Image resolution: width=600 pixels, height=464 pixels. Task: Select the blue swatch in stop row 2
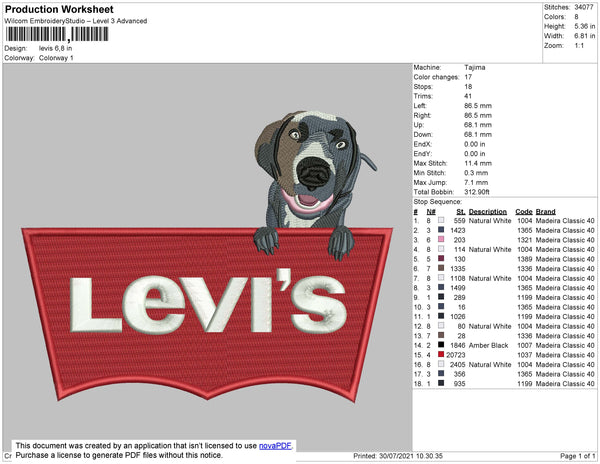click(441, 230)
